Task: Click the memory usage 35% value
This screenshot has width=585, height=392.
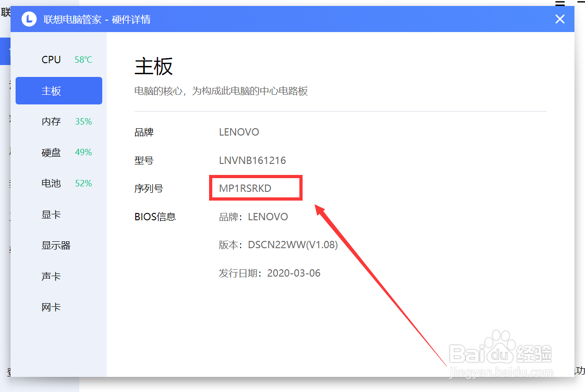Action: pyautogui.click(x=83, y=121)
